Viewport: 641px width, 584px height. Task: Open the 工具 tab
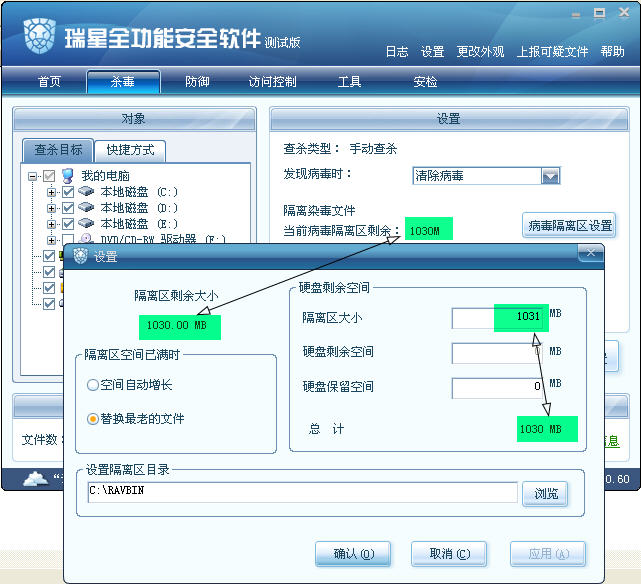pyautogui.click(x=349, y=82)
